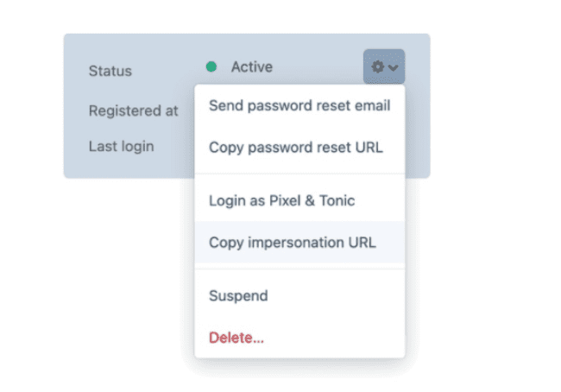Screen dimensions: 561x392
Task: Click empty space right of Delete… in menu
Action: click(x=345, y=337)
